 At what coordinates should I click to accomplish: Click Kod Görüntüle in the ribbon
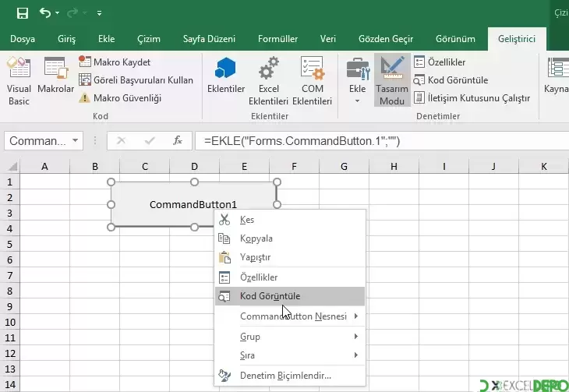pos(451,79)
